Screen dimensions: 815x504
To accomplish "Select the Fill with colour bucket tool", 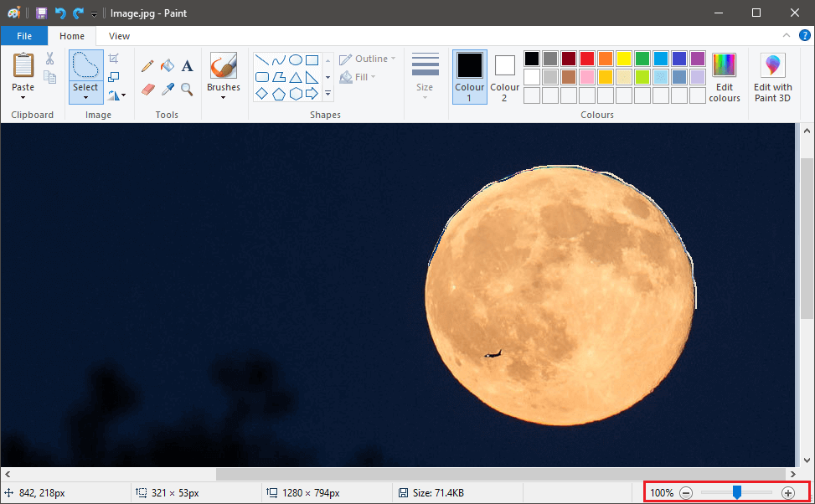I will [168, 66].
